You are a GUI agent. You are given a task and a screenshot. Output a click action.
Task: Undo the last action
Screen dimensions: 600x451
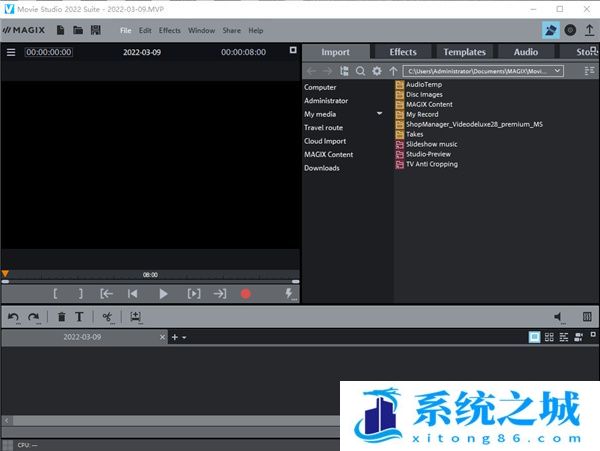click(13, 317)
